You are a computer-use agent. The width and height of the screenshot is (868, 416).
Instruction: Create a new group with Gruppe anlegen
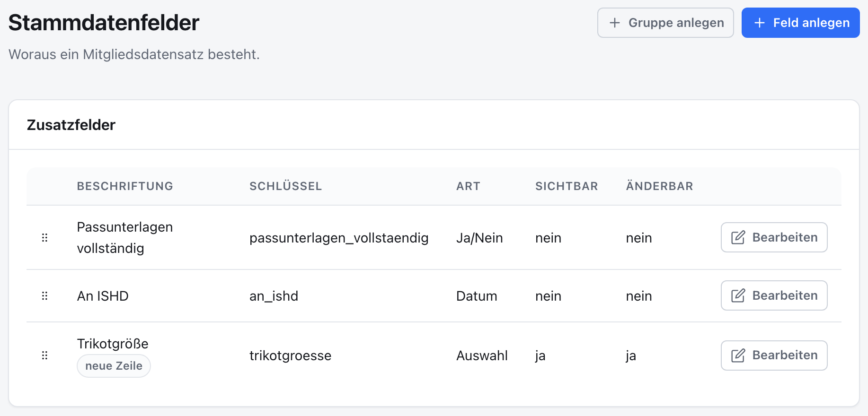[x=665, y=23]
